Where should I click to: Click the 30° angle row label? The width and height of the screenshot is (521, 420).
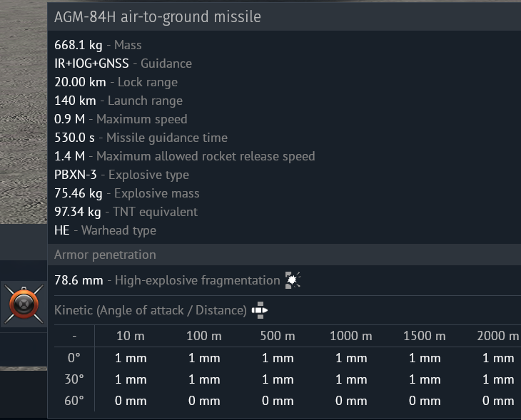pos(74,379)
